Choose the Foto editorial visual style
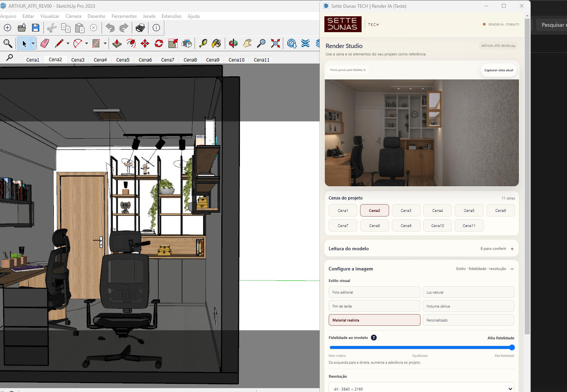This screenshot has height=392, width=567. 374,292
